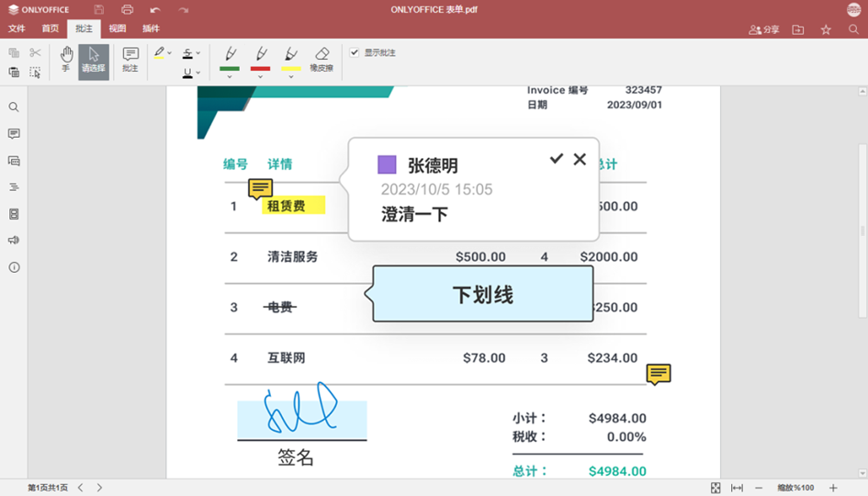Select the red pen tool
868x496 pixels.
coord(261,55)
